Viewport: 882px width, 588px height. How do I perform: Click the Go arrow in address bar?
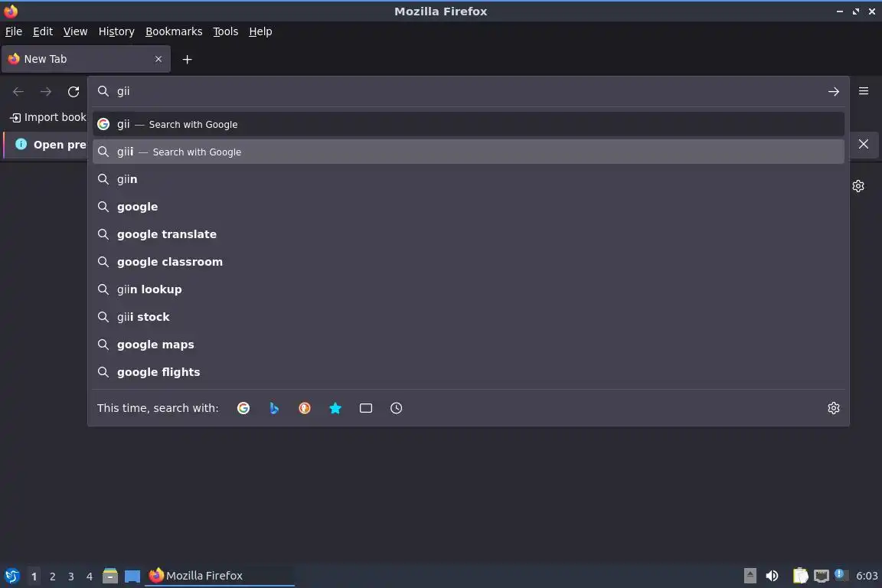[x=834, y=92]
